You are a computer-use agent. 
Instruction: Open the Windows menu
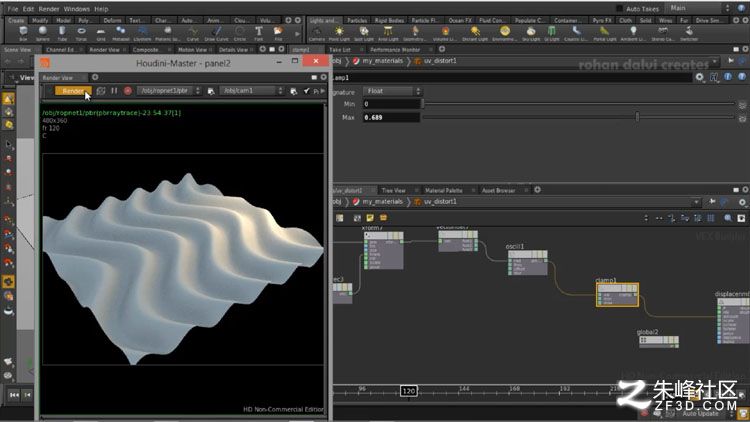[x=77, y=9]
